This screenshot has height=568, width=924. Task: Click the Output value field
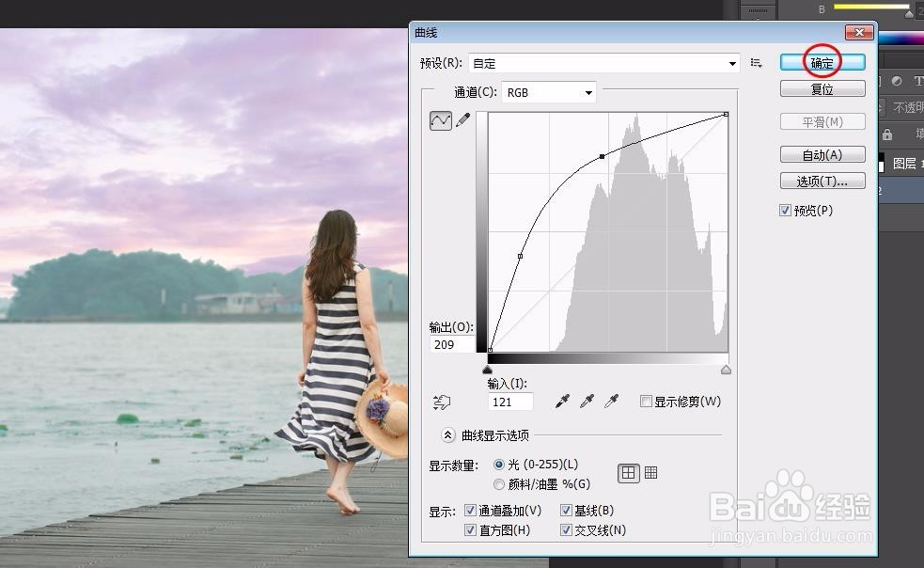[452, 344]
